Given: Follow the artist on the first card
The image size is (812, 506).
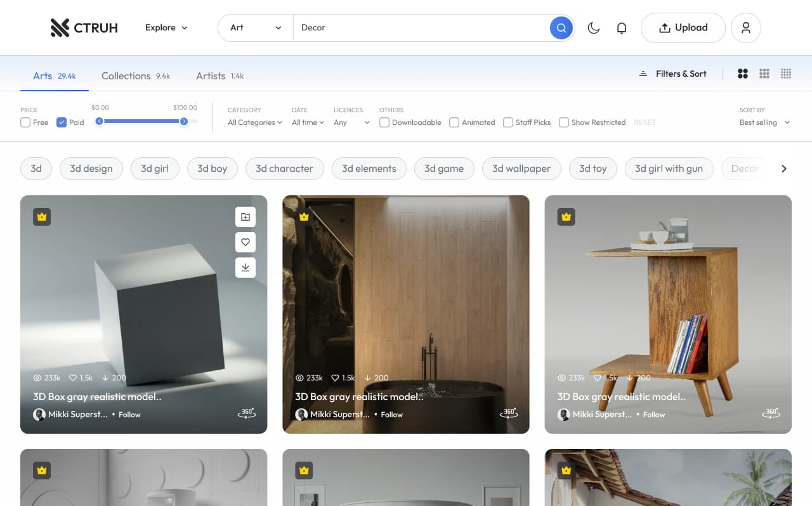Looking at the screenshot, I should point(129,415).
